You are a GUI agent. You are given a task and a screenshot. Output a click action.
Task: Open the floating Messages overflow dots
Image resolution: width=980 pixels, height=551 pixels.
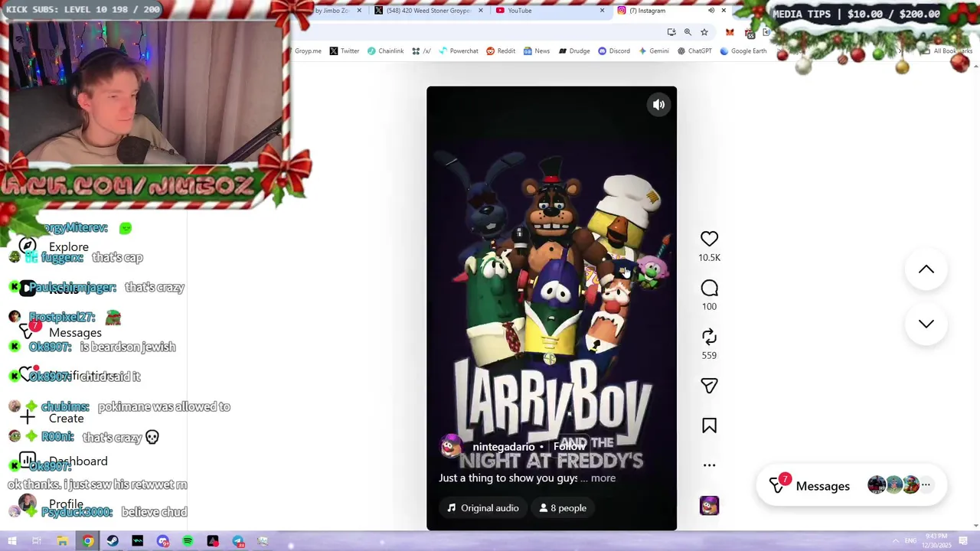point(926,485)
